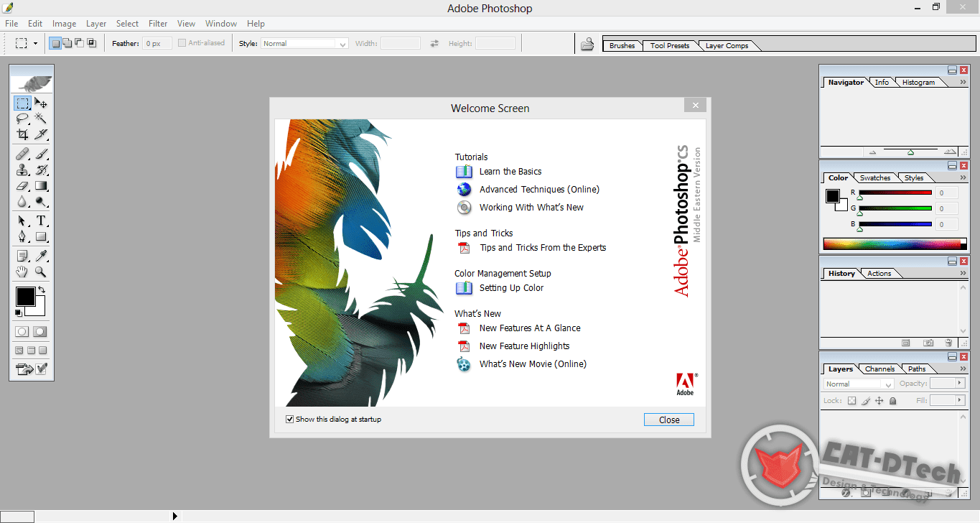Open the Opacity slider arrow
Screen dimensions: 980x523
point(959,384)
